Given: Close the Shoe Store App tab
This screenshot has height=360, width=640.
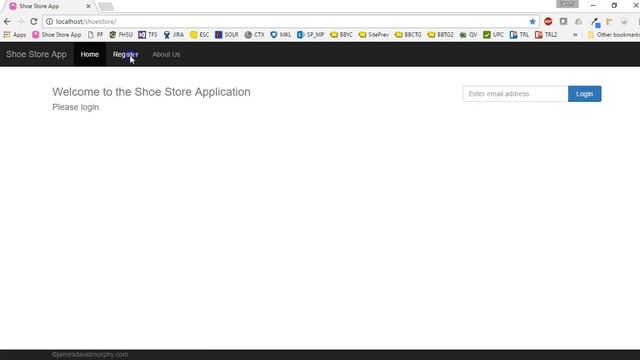Looking at the screenshot, I should coord(88,6).
